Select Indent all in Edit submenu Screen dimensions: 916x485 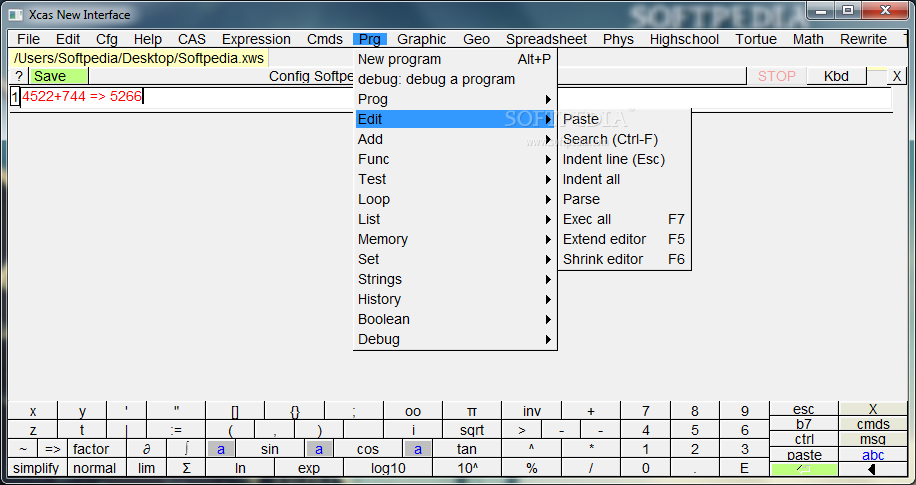click(x=624, y=179)
